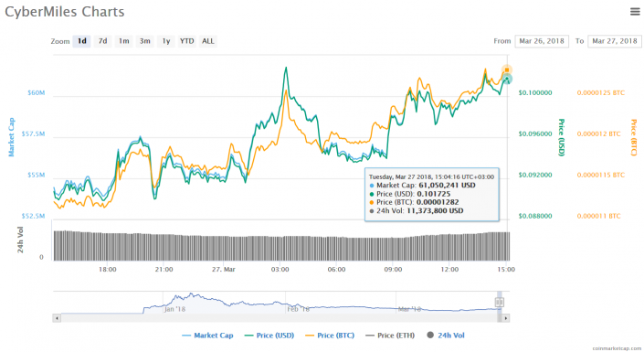This screenshot has height=352, width=644.
Task: Click the tooltip 24h Vol value
Action: click(x=435, y=211)
